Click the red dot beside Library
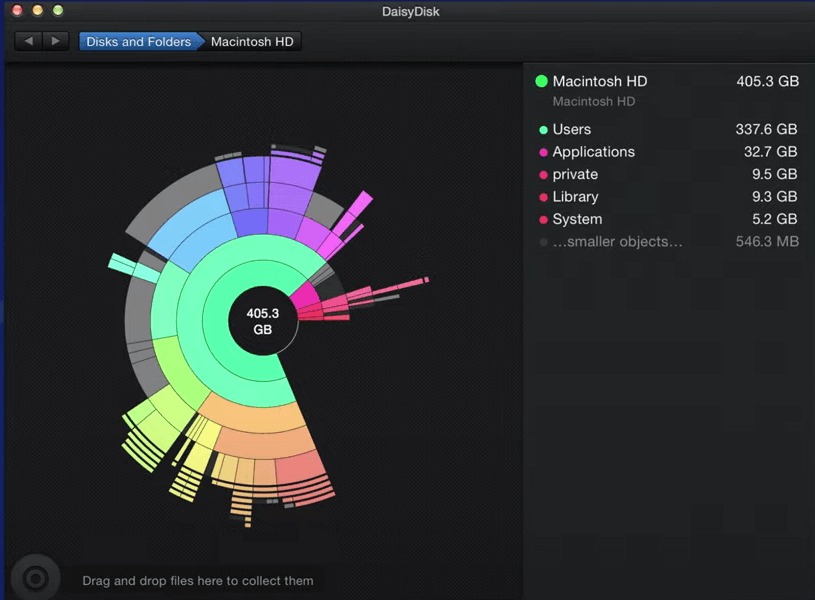 tap(543, 197)
